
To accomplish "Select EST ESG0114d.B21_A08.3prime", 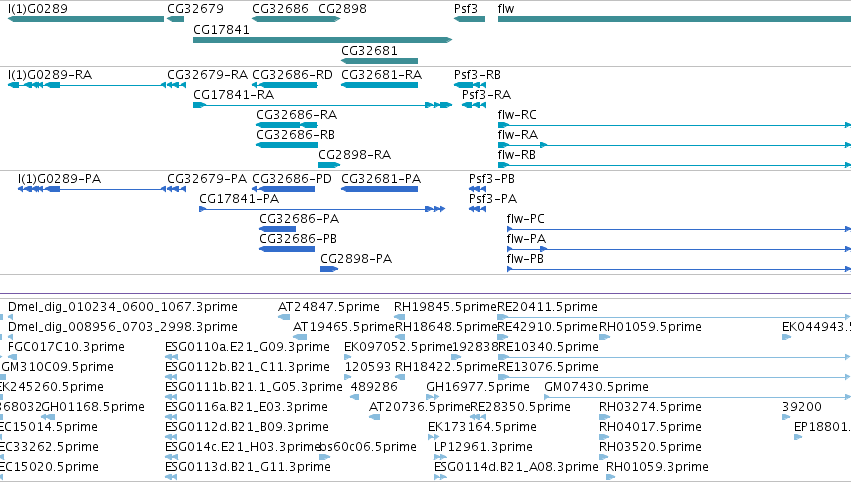I will point(440,477).
